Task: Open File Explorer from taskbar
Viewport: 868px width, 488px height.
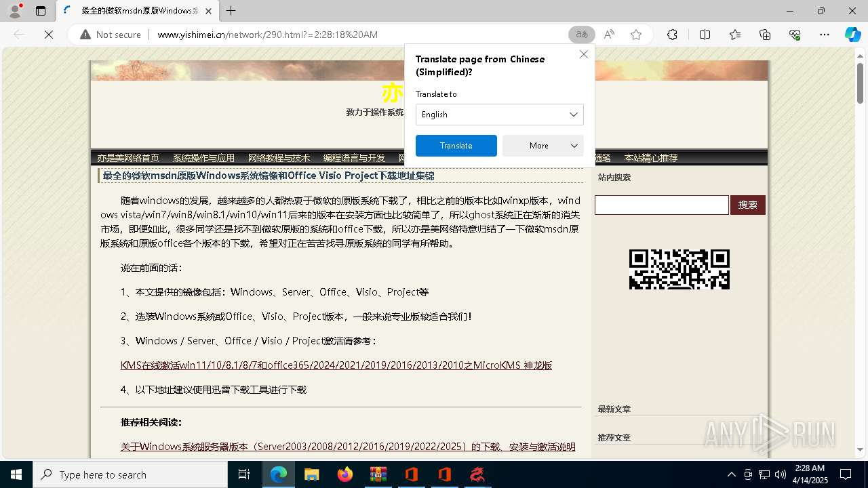Action: click(x=311, y=474)
